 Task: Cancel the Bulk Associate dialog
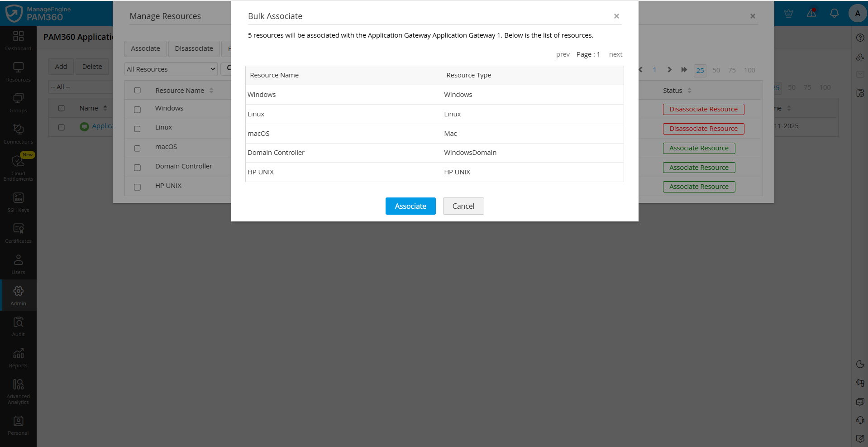[463, 206]
